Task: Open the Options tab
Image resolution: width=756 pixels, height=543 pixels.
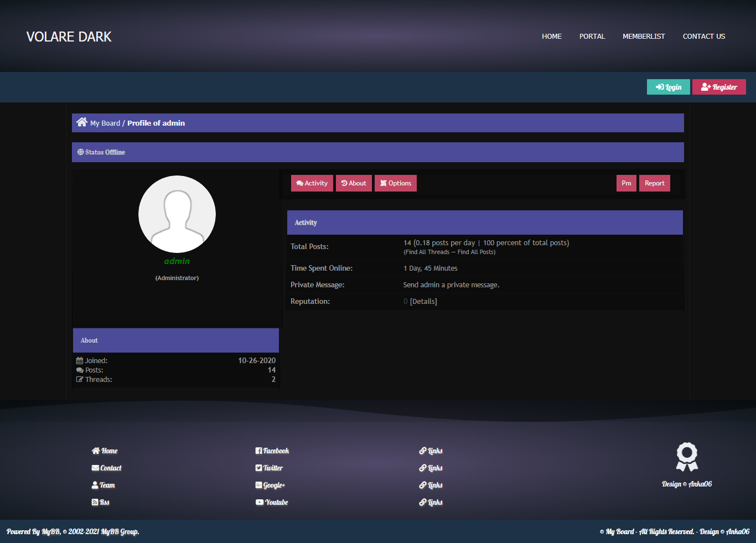Action: [396, 183]
